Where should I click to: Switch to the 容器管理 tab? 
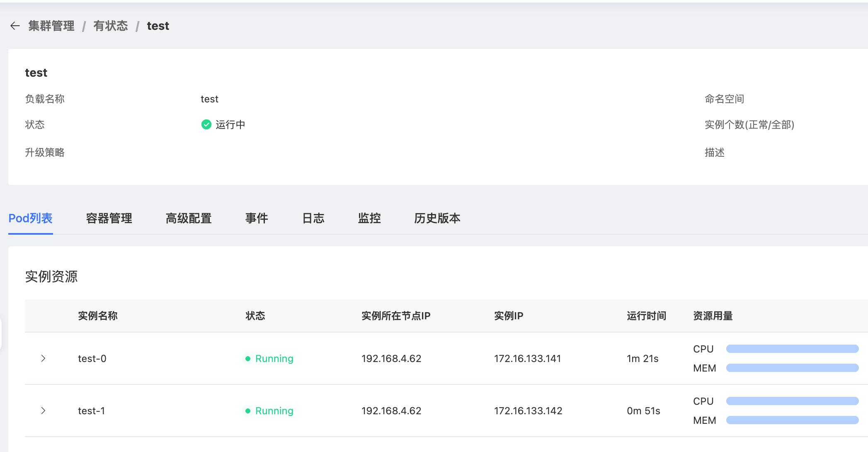coord(109,218)
